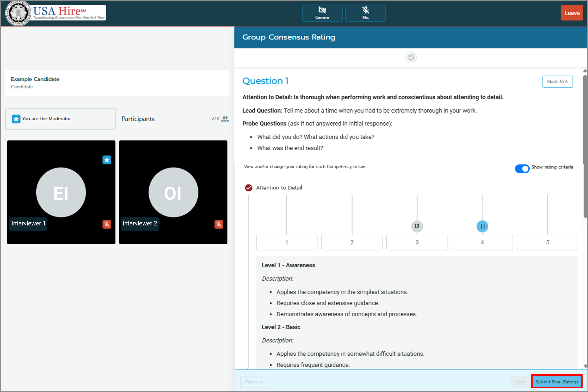The image size is (588, 392).
Task: Select rating 1 for Attention to Detail
Action: [x=287, y=242]
